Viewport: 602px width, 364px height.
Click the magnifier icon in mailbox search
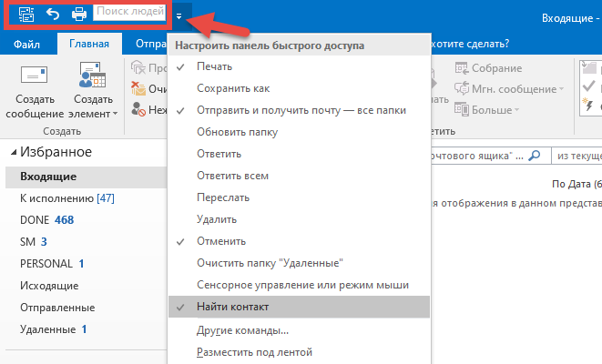click(534, 156)
